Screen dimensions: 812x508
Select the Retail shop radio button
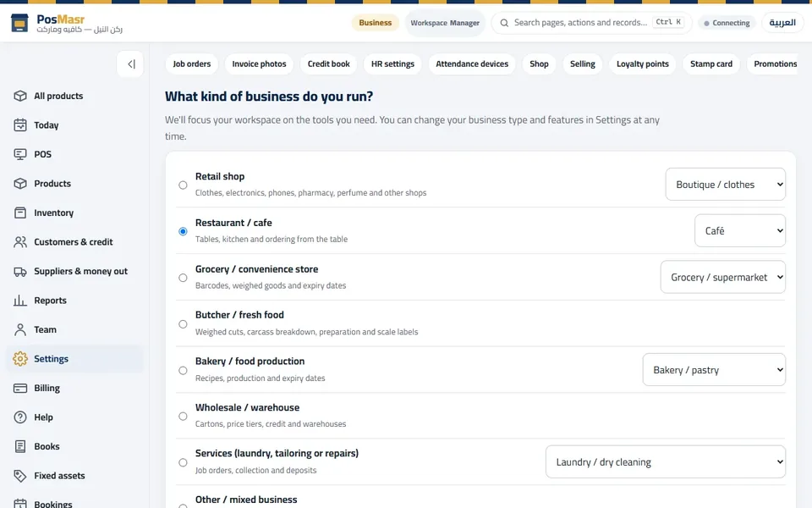(183, 185)
